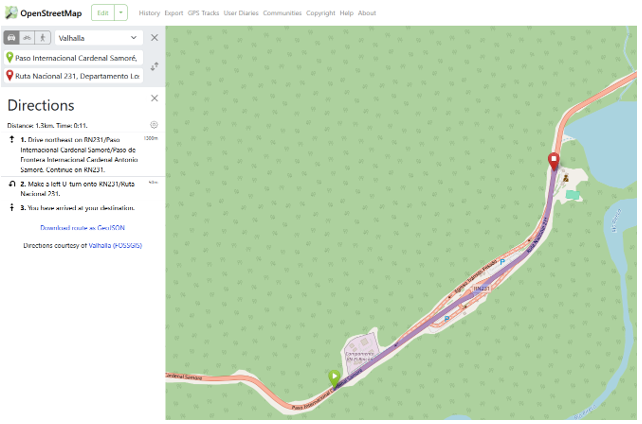Image resolution: width=642 pixels, height=424 pixels.
Task: Select walking (foot) routing mode icon
Action: coord(43,37)
